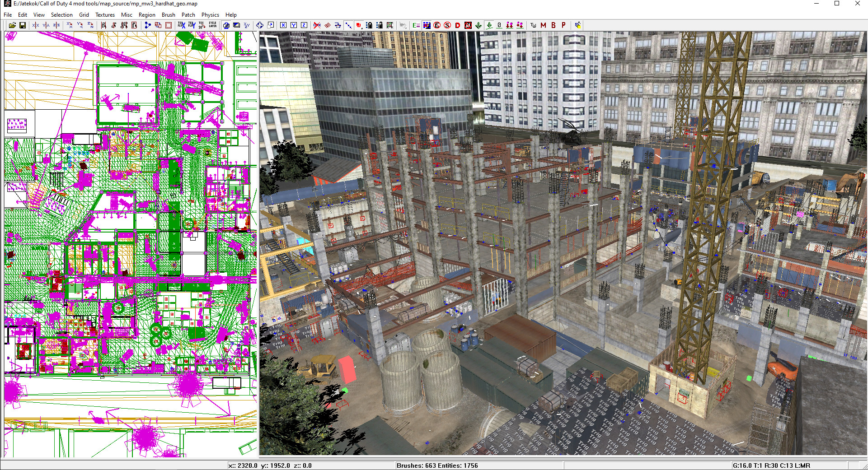Click the circled E no-entity icon
Viewport: 868px width, 470px height.
pos(437,25)
